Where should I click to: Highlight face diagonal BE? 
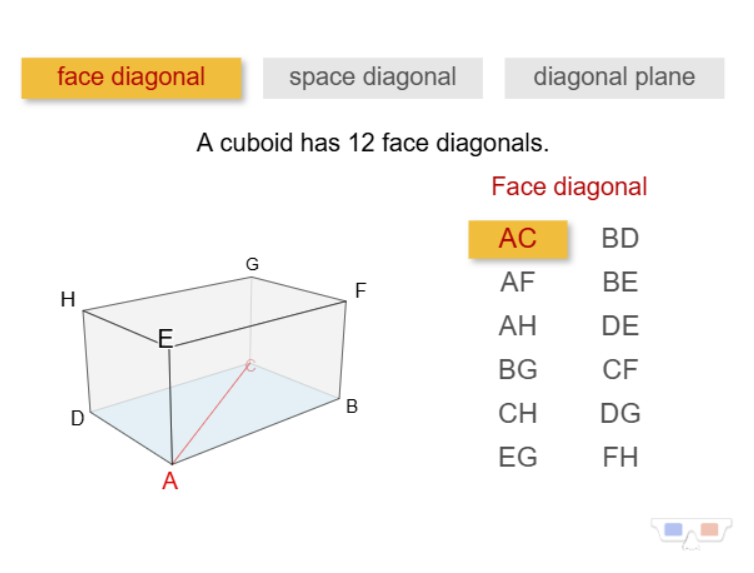pyautogui.click(x=620, y=283)
